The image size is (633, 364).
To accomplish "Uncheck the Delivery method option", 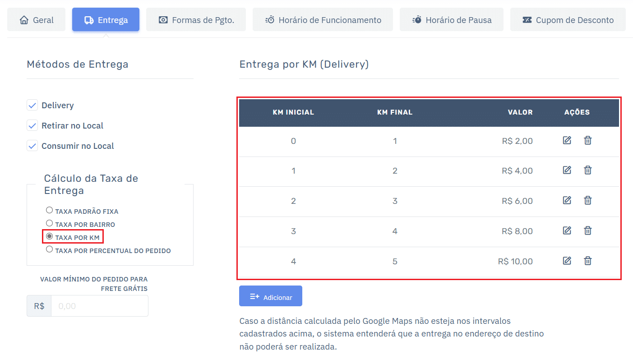I will click(32, 105).
